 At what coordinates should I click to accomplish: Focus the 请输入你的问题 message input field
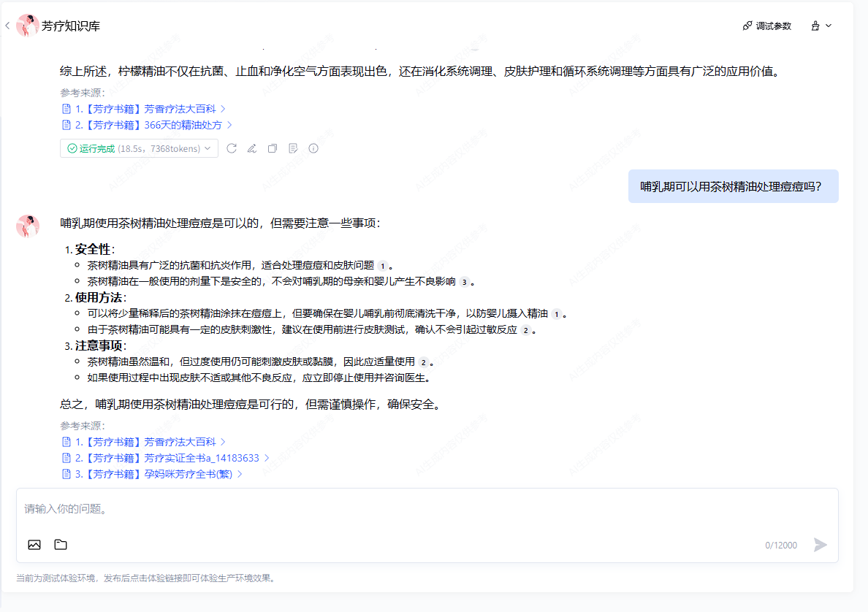(427, 509)
